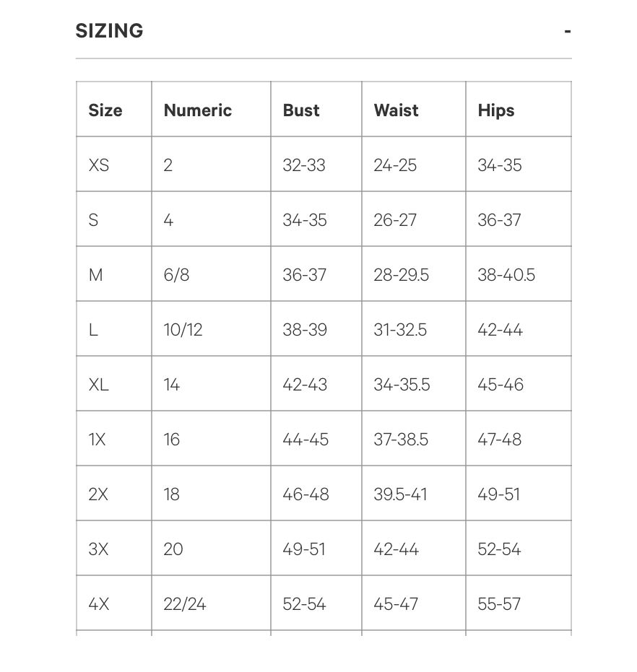
Task: Select the 4X size cell
Action: (99, 604)
